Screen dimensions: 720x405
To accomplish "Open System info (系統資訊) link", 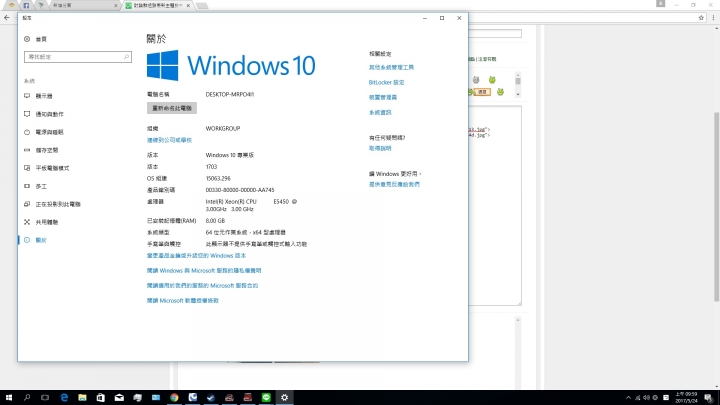I will click(380, 112).
